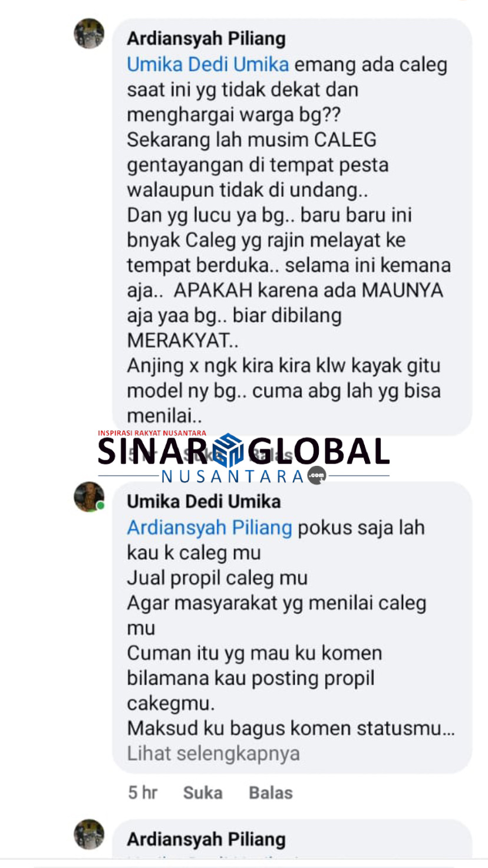Follow the blue Ardiansyah Piliang mention link
Viewport: 488px width, 868px height.
point(210,527)
